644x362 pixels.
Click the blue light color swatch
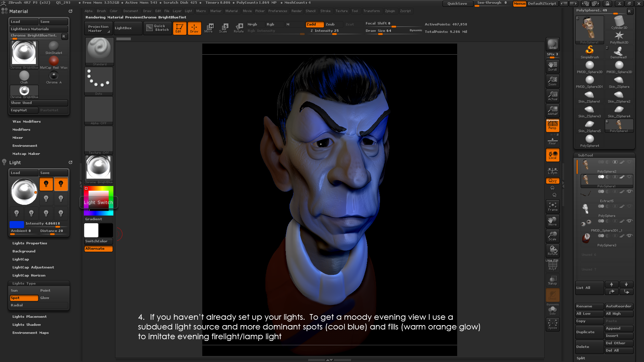point(17,224)
